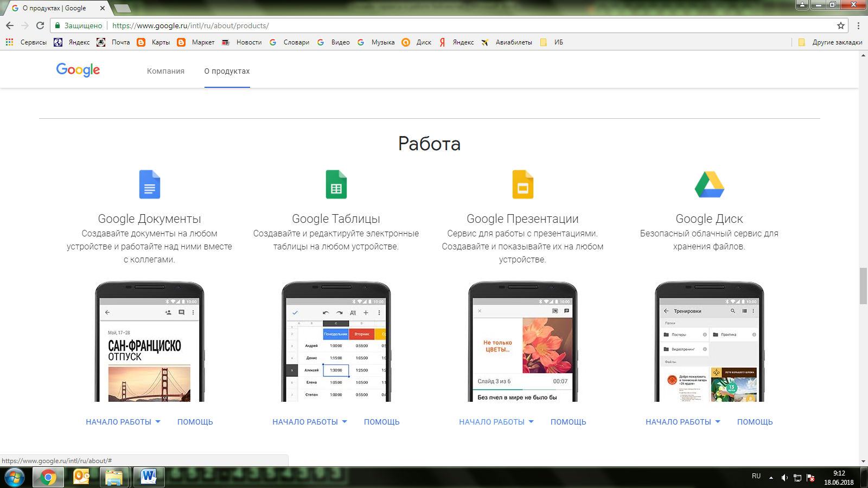Open the Google Презентации title link
This screenshot has height=488, width=868.
point(522,219)
